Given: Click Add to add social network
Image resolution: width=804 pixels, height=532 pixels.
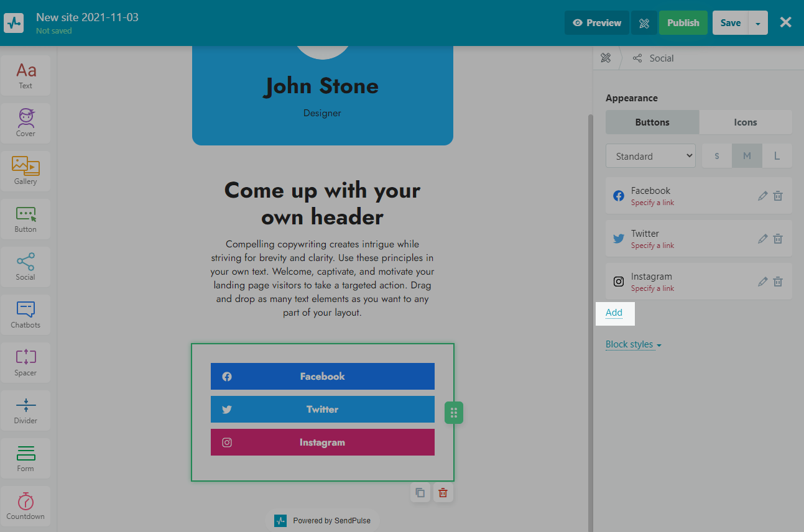Looking at the screenshot, I should click(614, 313).
